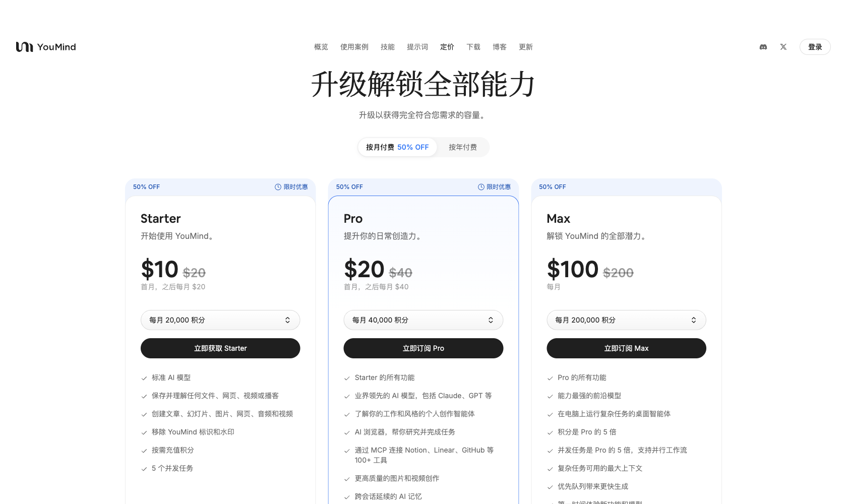The height and width of the screenshot is (504, 847).
Task: Click checkmark beside 标准 AI 模型
Action: [144, 378]
